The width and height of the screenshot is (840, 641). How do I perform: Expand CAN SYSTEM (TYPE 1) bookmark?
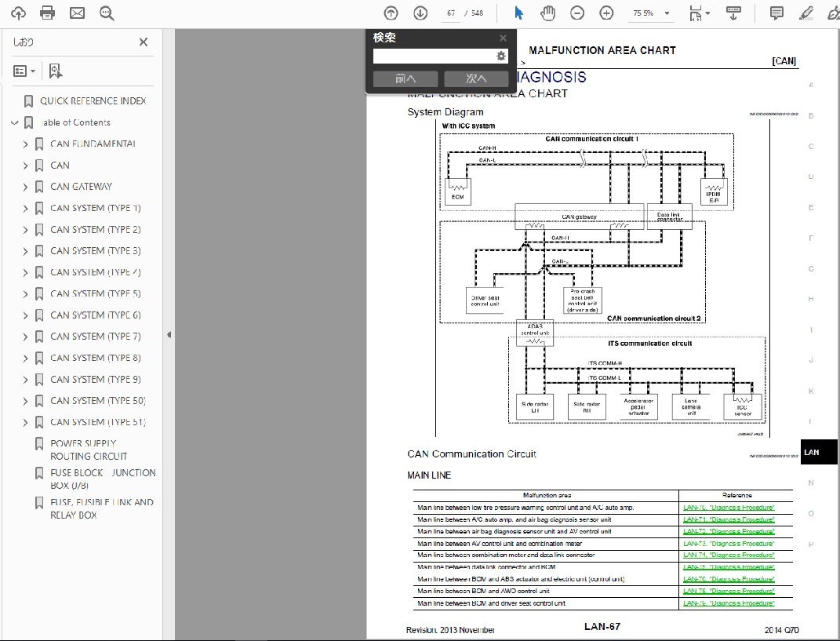pyautogui.click(x=26, y=209)
